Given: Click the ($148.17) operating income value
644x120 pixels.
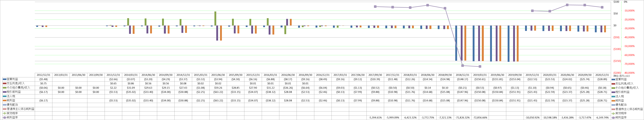Looking at the screenshot, I should click(x=462, y=79).
